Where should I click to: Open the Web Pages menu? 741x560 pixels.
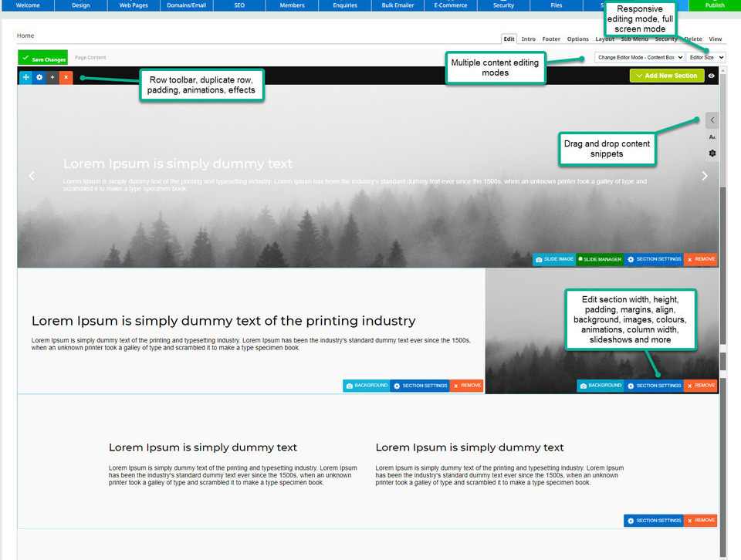point(134,5)
